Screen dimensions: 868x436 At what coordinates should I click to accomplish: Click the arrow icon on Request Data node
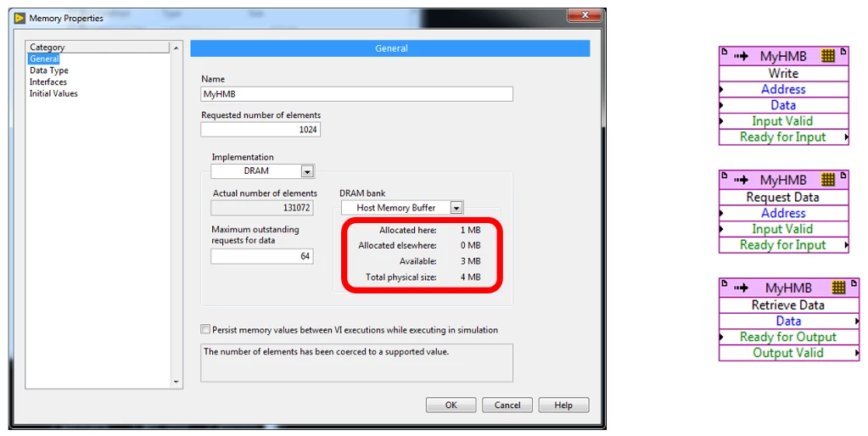click(x=741, y=181)
